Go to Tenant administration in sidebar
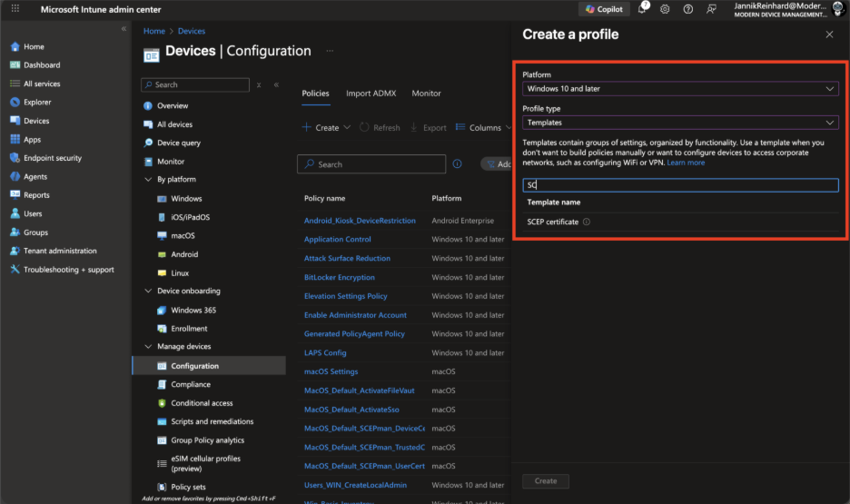The height and width of the screenshot is (504, 850). tap(59, 251)
